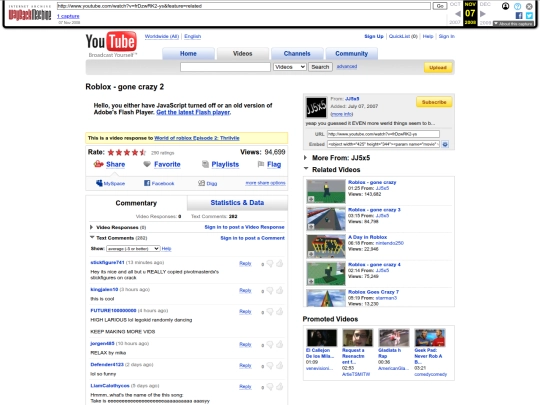
Task: Click thumbs down on Defender4123 comment
Action: point(270,366)
